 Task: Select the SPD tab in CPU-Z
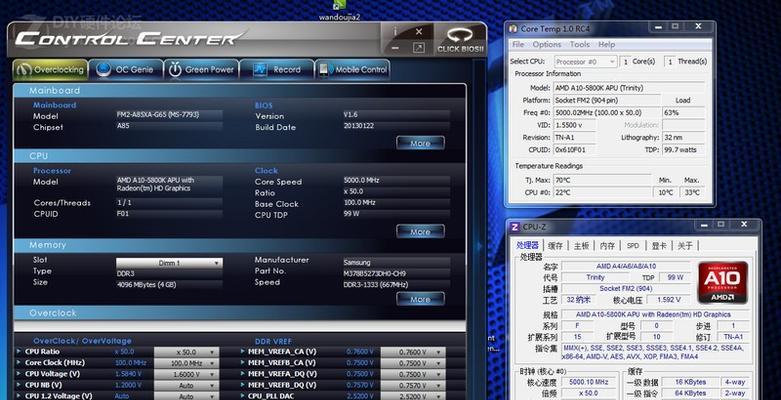[x=633, y=246]
